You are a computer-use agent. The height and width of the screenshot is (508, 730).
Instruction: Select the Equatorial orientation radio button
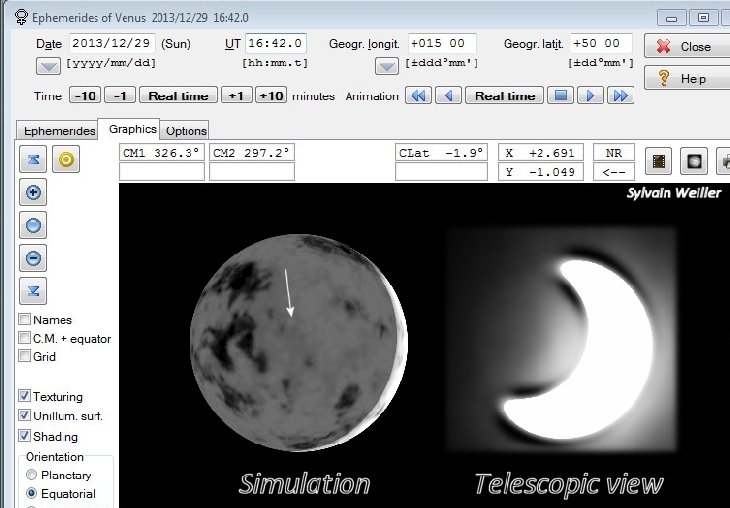[32, 494]
